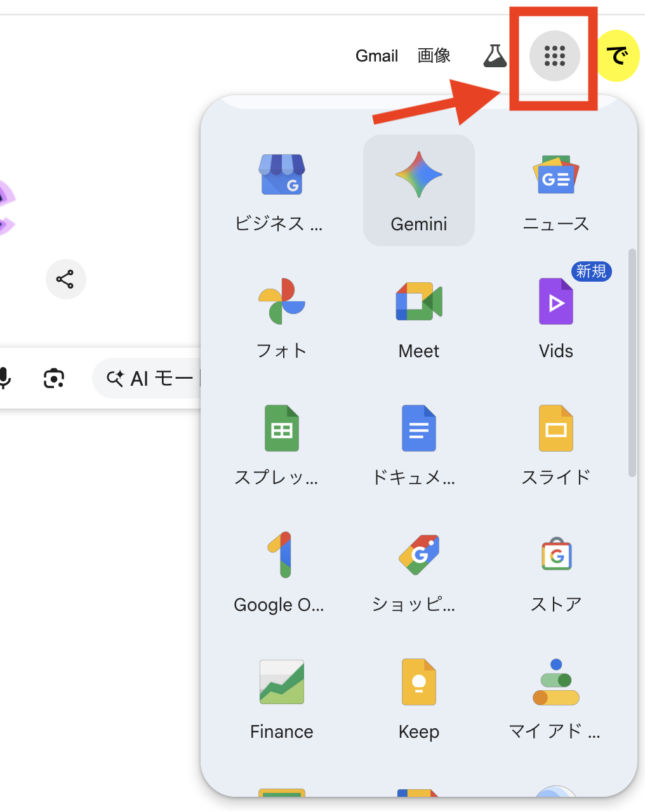
Task: Open Gemini from the apps panel
Action: (x=419, y=190)
